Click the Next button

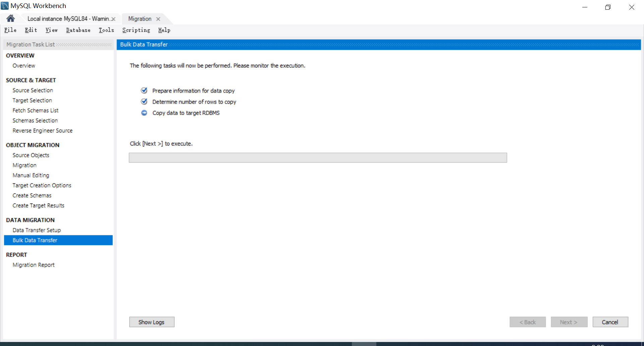click(x=569, y=322)
